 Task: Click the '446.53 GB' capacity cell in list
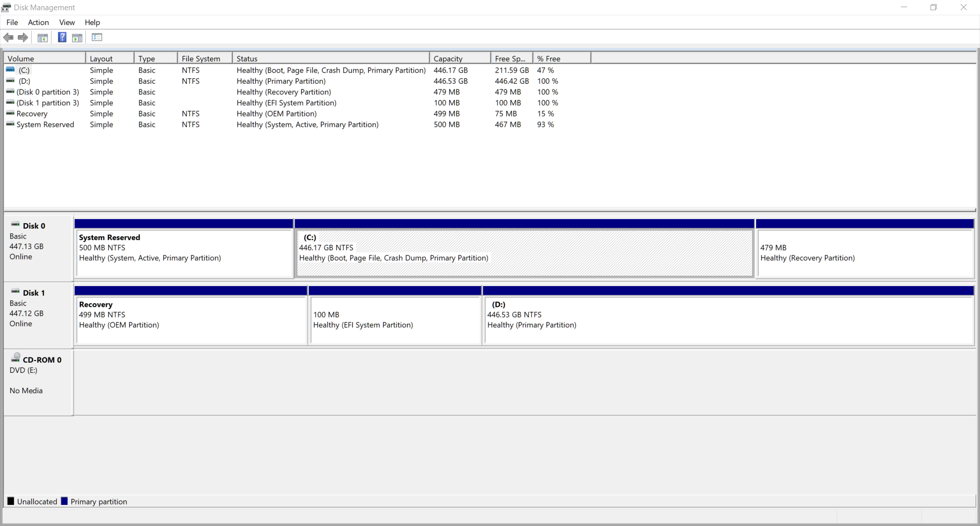pyautogui.click(x=451, y=81)
